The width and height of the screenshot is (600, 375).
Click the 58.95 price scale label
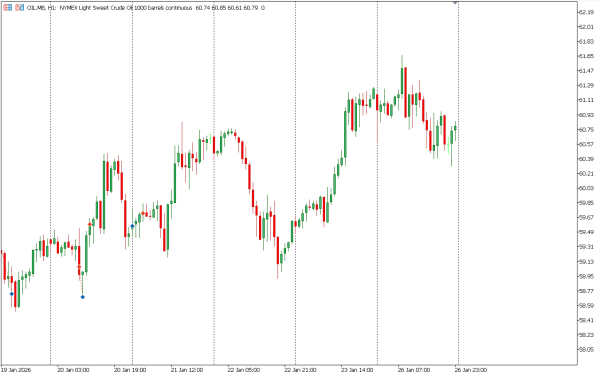[586, 276]
